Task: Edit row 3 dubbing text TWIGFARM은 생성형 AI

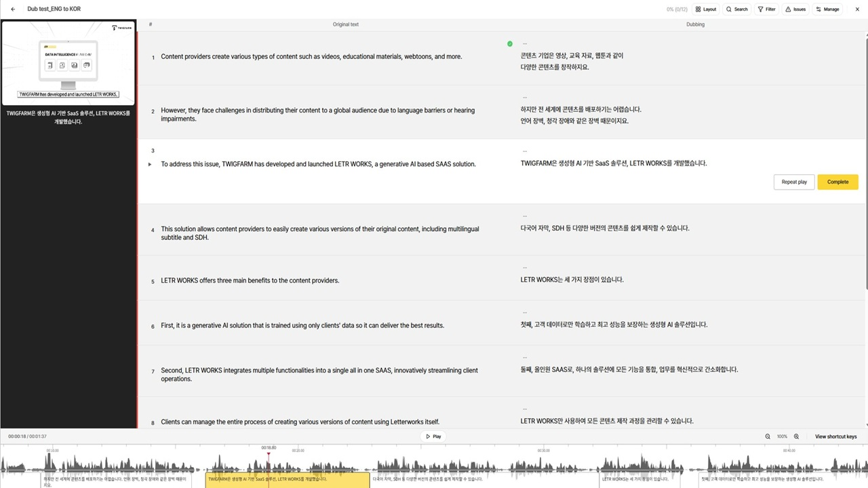Action: coord(614,163)
